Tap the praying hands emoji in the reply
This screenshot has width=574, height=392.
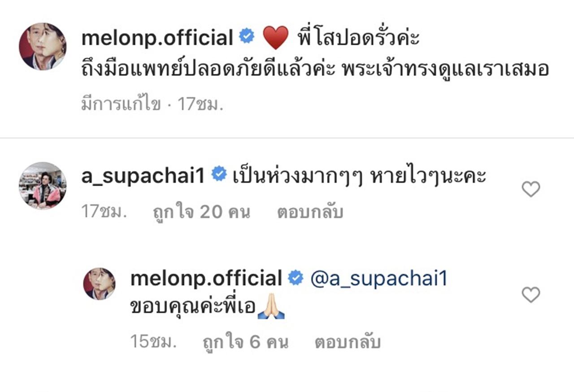click(272, 309)
